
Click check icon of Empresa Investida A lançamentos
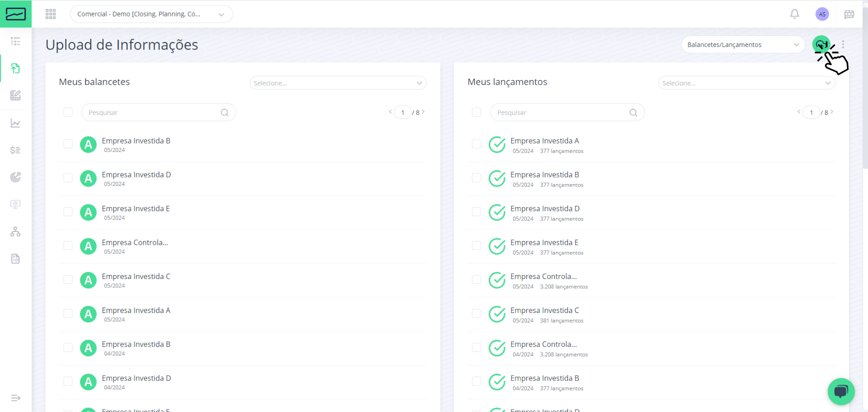(497, 144)
